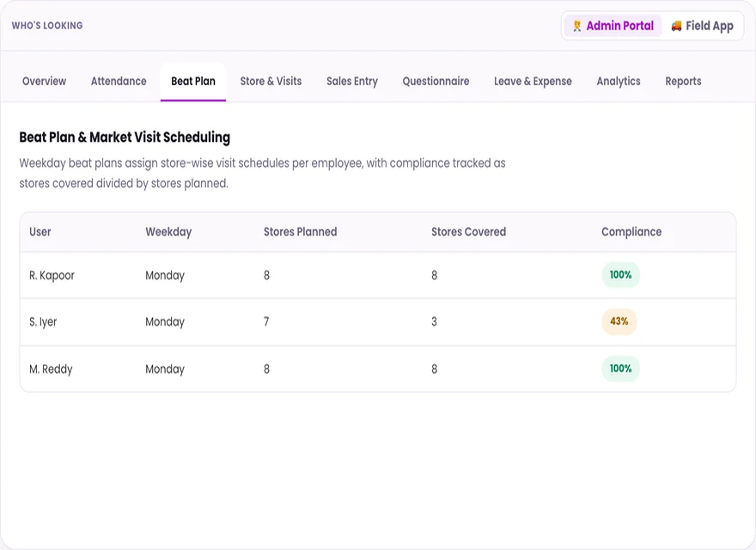View the Analytics tab
The height and width of the screenshot is (550, 756).
coord(619,82)
